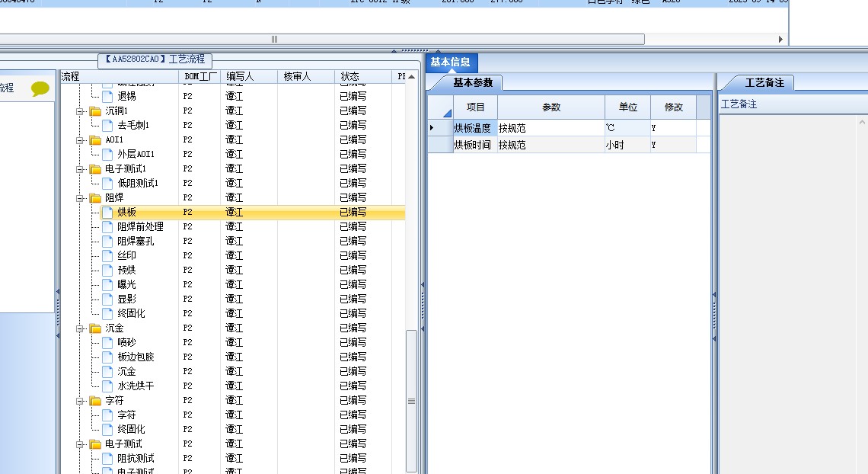
Task: Collapse the 阻焊 tree node
Action: (x=80, y=198)
